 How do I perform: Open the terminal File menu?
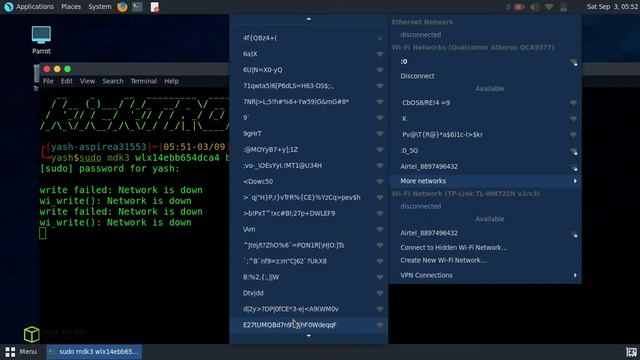click(x=48, y=81)
